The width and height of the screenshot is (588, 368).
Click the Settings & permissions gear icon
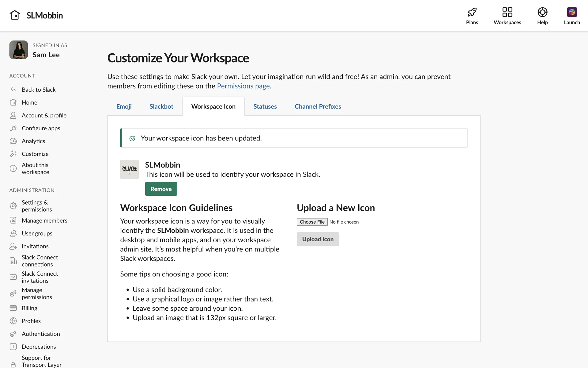13,206
